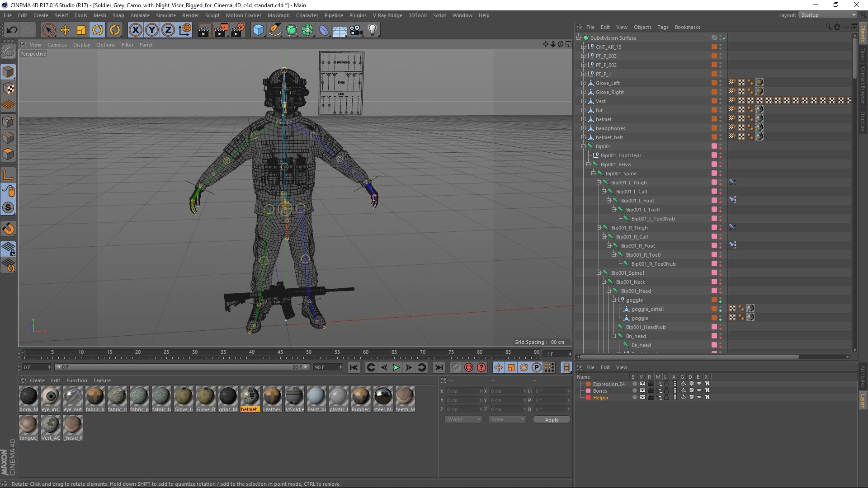Collapse the Bip001_L_Thigh joint
Viewport: 868px width, 488px height.
[x=599, y=183]
